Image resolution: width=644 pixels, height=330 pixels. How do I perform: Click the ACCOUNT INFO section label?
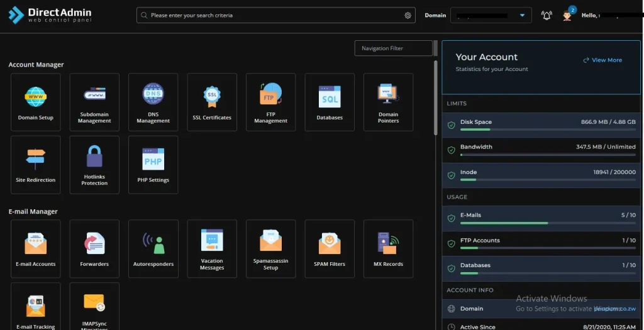(x=470, y=290)
